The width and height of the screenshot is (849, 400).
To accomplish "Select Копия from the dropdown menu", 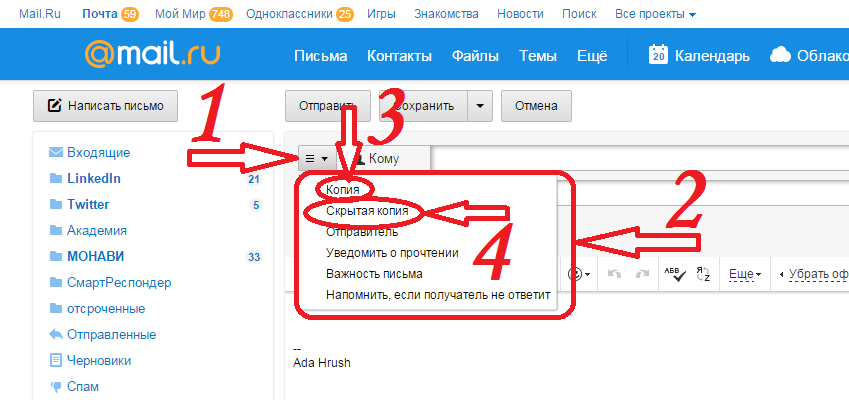I will tap(343, 190).
